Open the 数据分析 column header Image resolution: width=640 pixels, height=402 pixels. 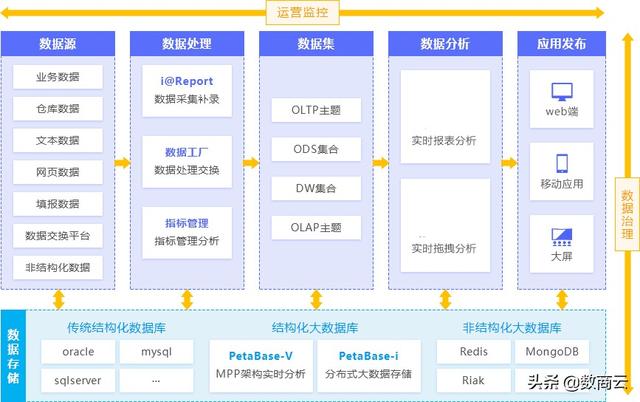(445, 44)
